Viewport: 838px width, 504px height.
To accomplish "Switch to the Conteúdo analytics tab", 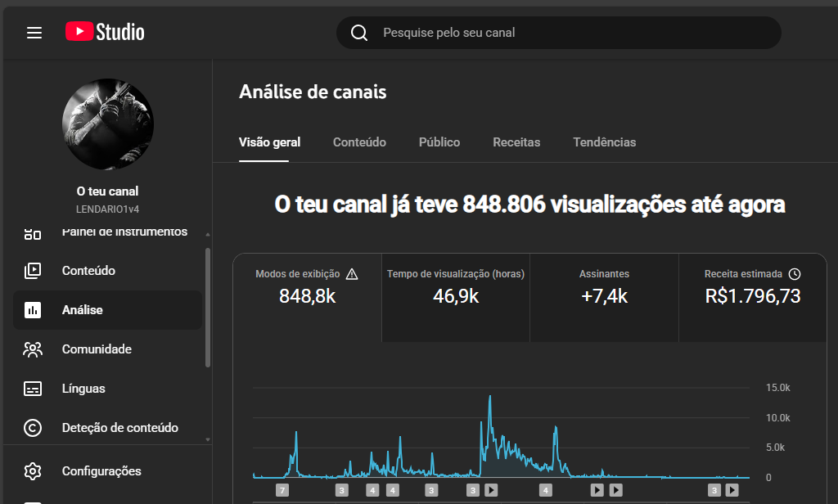I will coord(360,142).
